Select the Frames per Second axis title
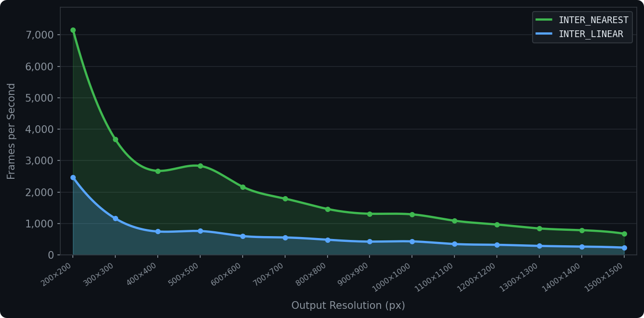Screen dimensions: 644x318 pyautogui.click(x=12, y=131)
